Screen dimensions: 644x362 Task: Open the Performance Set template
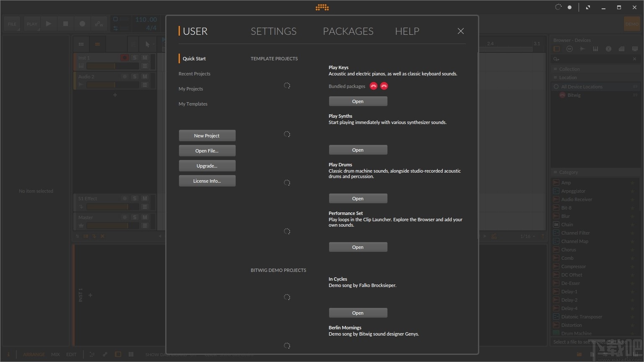(x=358, y=247)
